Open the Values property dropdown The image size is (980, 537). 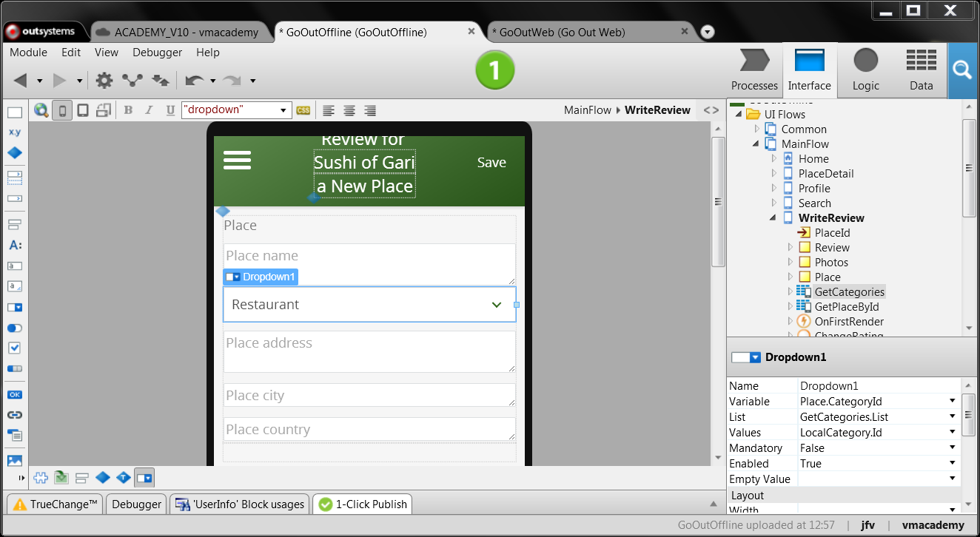(951, 432)
